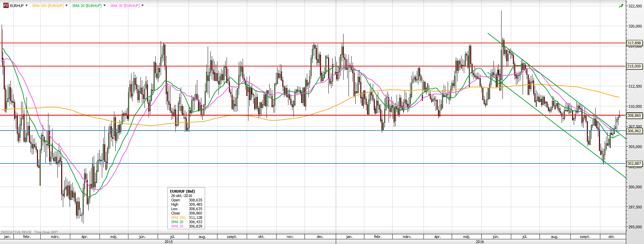Click the SMA 200 311,128 row
The height and width of the screenshot is (244, 644).
pyautogui.click(x=187, y=217)
